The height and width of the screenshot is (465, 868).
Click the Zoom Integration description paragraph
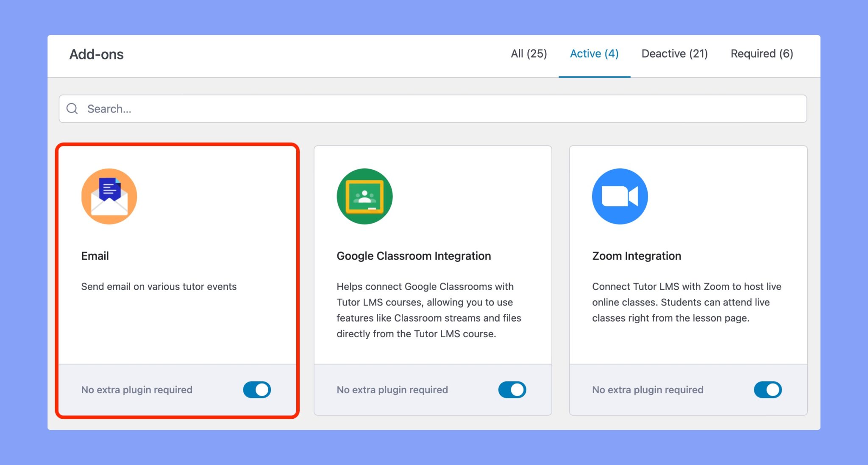[x=687, y=302]
